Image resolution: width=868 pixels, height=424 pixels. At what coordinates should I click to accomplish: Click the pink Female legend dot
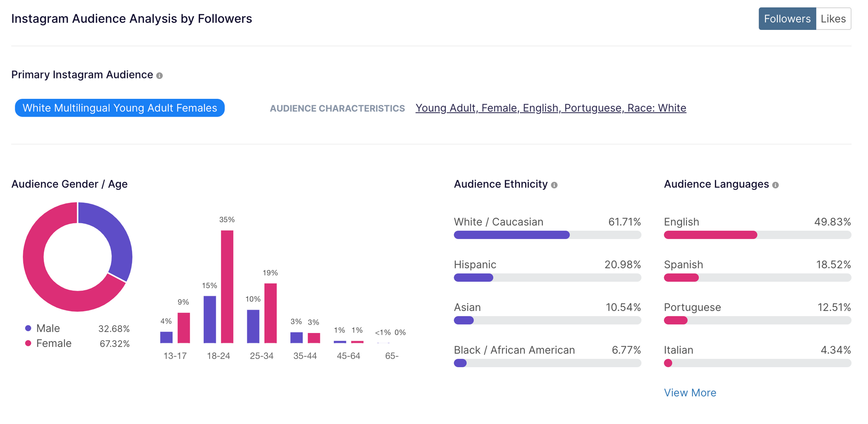coord(28,343)
